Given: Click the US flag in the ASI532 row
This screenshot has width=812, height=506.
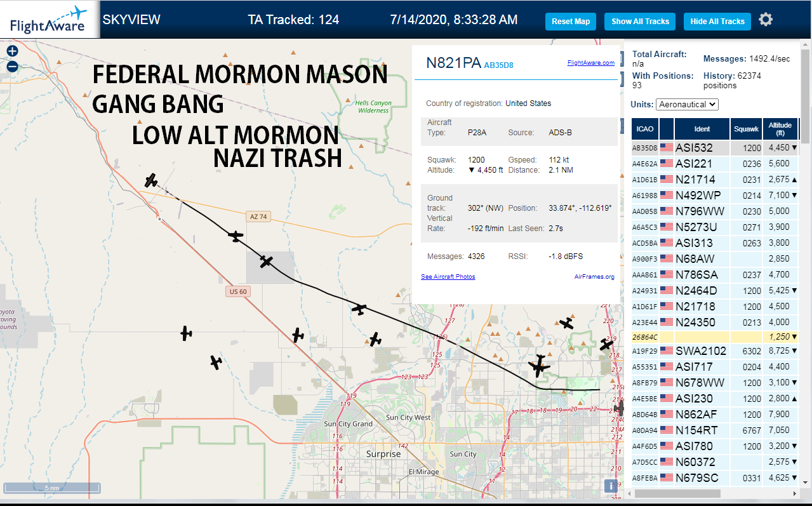Looking at the screenshot, I should (666, 148).
